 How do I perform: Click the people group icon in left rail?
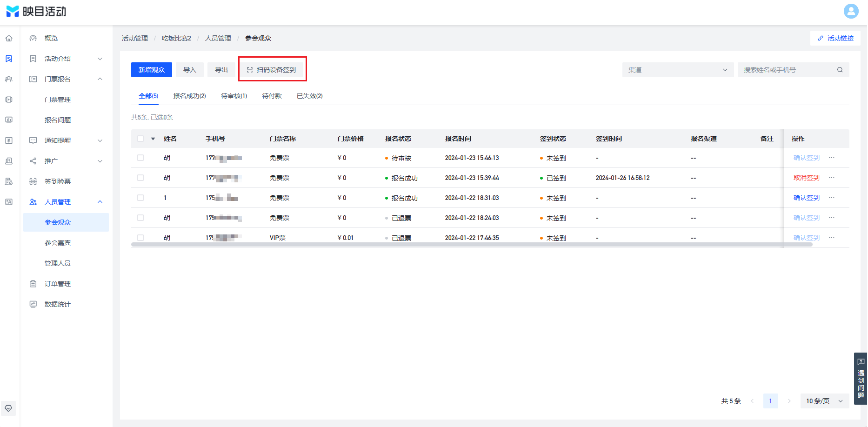coord(9,79)
